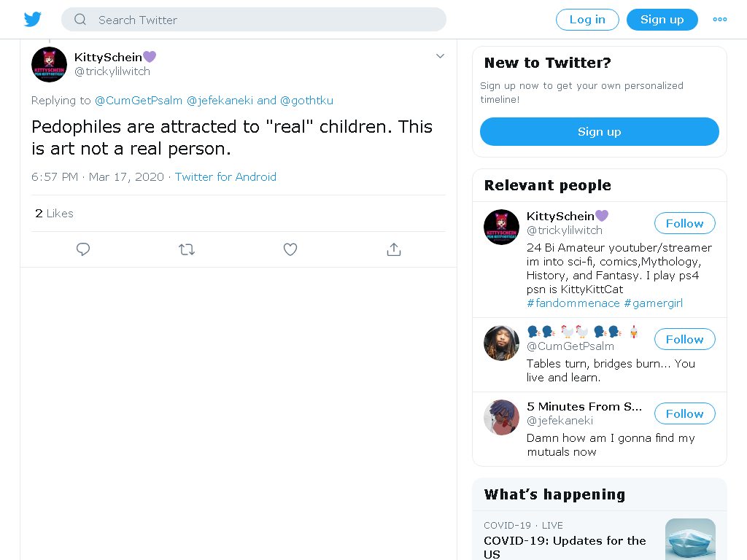Viewport: 747px width, 560px height.
Task: Click the retweet arrows icon
Action: [x=187, y=249]
